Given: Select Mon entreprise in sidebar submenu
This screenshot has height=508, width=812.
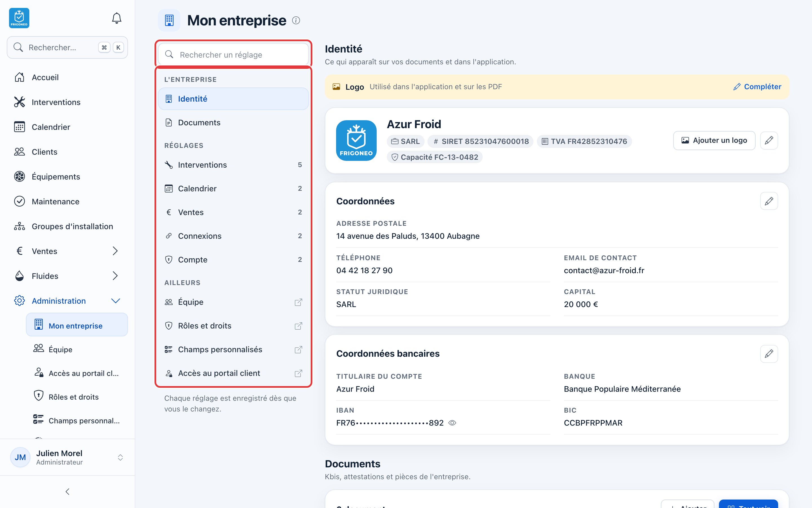Looking at the screenshot, I should point(77,325).
